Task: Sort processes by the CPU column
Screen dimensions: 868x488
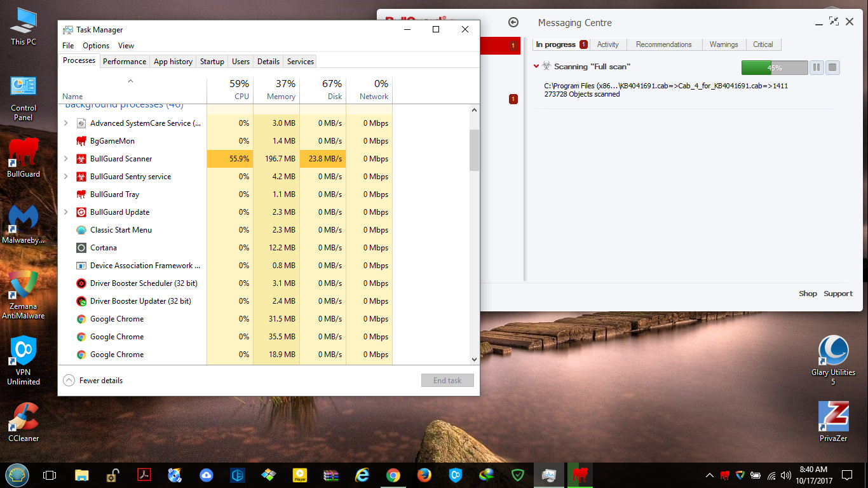Action: [x=230, y=90]
